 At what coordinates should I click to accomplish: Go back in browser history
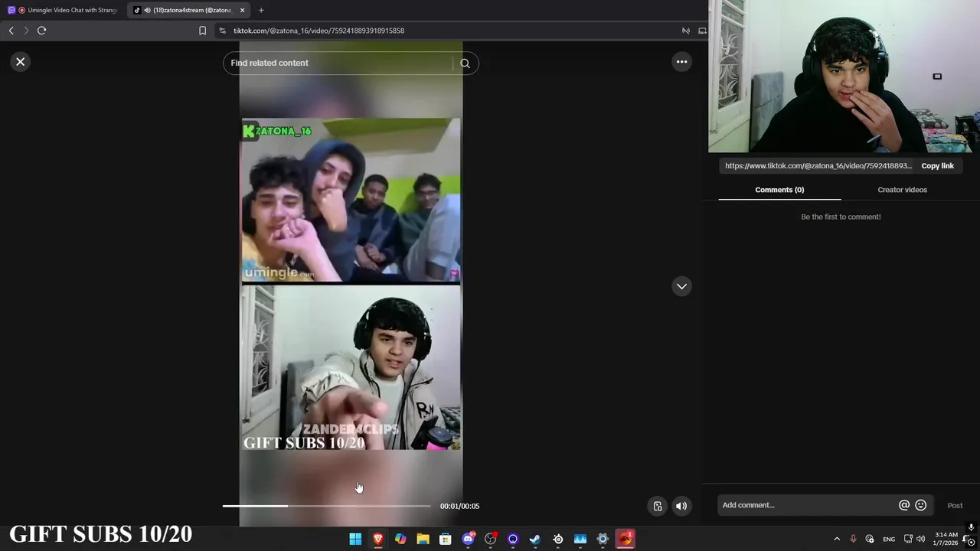point(11,31)
